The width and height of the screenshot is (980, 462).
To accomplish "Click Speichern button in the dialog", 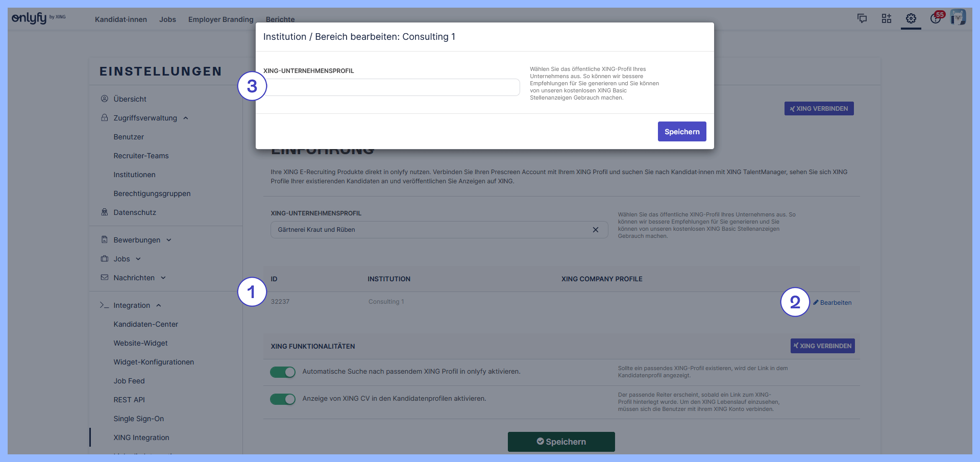I will [x=681, y=132].
